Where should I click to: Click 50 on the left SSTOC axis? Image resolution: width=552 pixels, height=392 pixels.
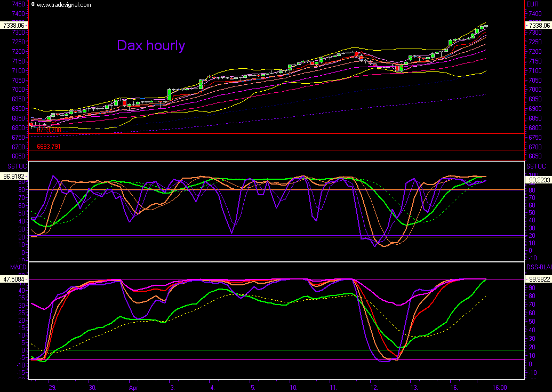(x=22, y=213)
